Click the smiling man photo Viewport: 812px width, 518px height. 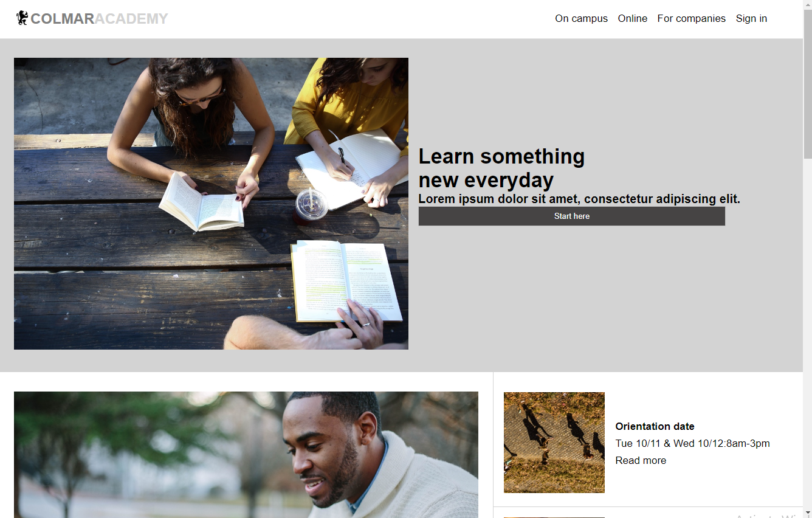click(x=246, y=455)
